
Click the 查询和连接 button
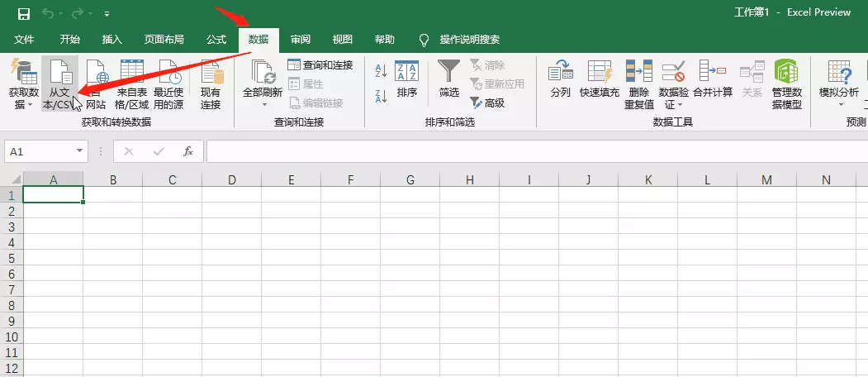click(x=320, y=65)
